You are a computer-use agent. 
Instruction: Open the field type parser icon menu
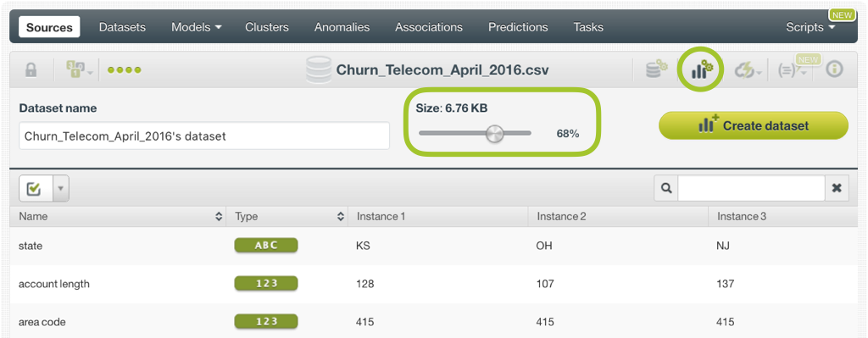76,70
